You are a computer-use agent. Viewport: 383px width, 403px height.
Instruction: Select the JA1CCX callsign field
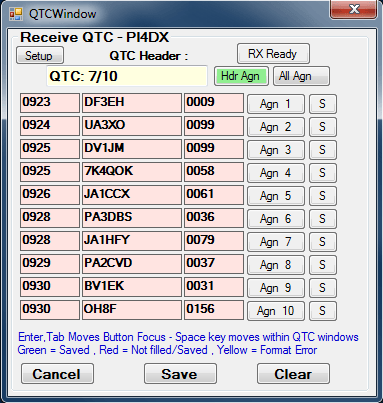pyautogui.click(x=132, y=195)
